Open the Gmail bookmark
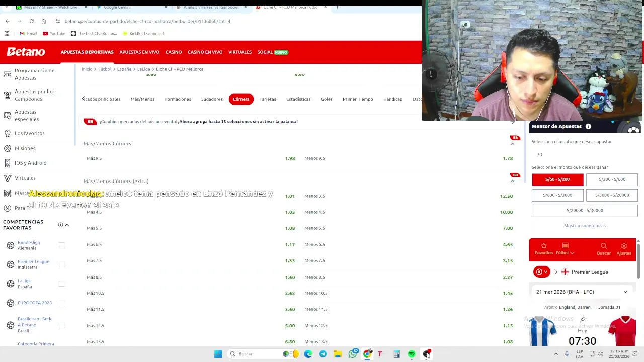Viewport: 644px width, 362px height. (28, 33)
